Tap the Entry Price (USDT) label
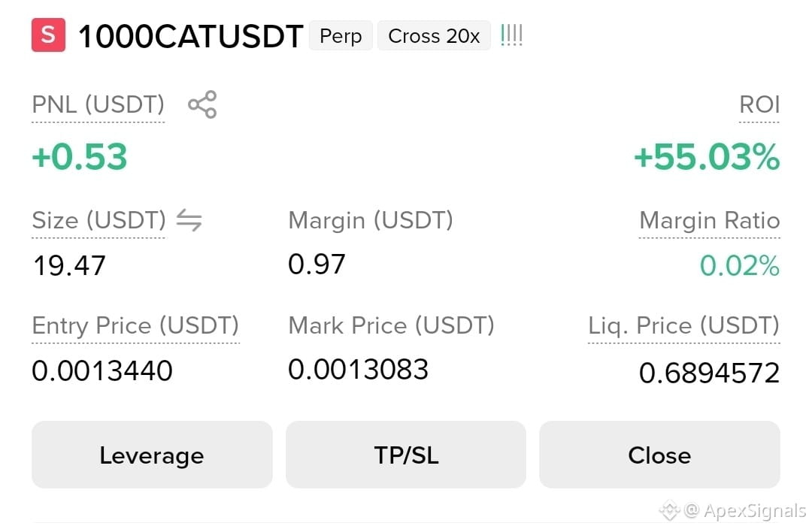The image size is (812, 529). pyautogui.click(x=135, y=325)
